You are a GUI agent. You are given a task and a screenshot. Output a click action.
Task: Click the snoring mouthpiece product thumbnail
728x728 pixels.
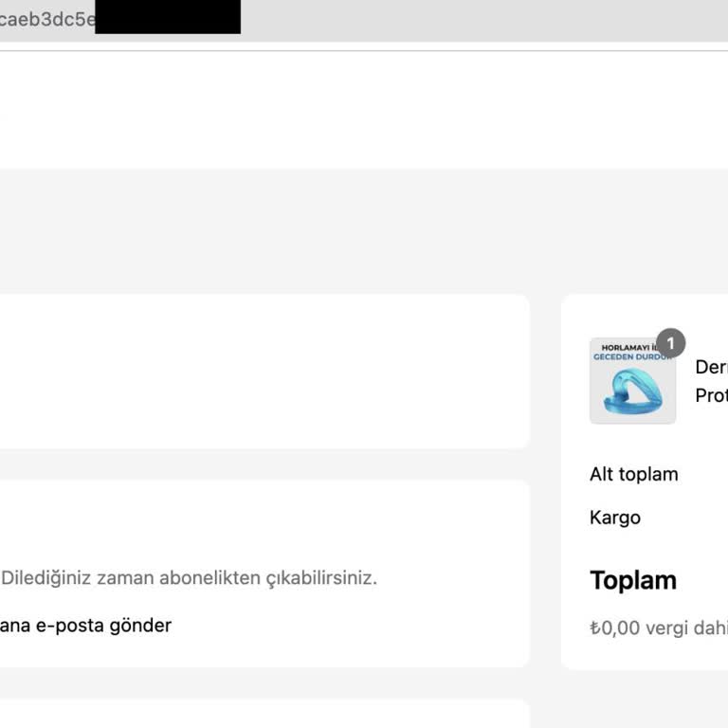[x=632, y=381]
